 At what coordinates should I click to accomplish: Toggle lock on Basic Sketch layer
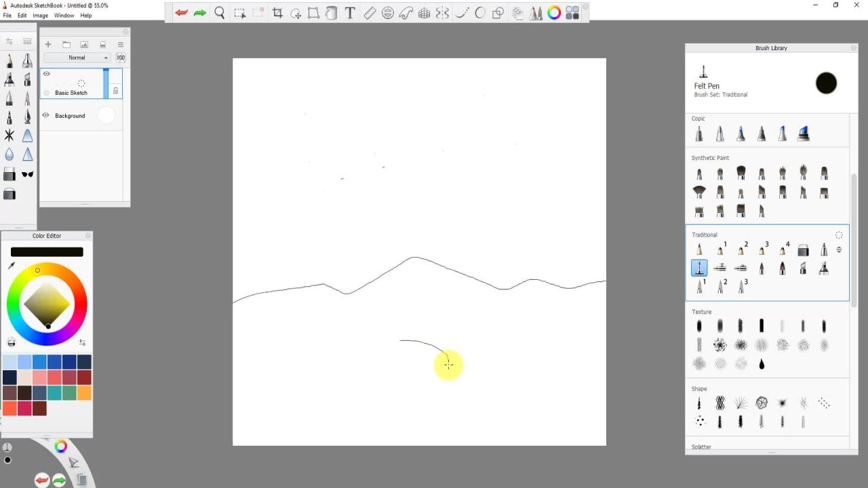(115, 91)
